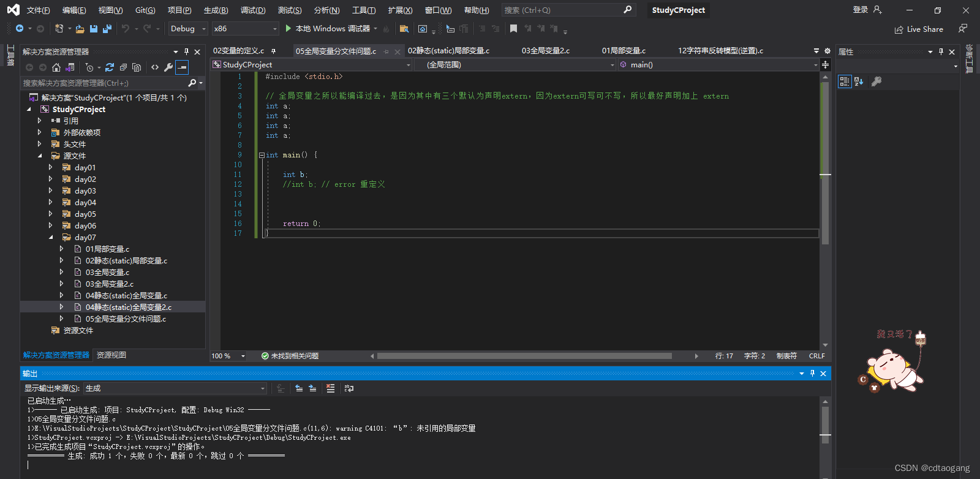This screenshot has width=980, height=479.
Task: Click the Preview Selected Items icon
Action: pyautogui.click(x=182, y=67)
